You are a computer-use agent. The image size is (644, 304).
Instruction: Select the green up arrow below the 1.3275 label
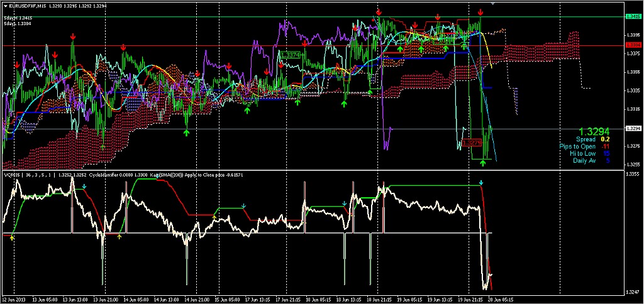[x=483, y=163]
